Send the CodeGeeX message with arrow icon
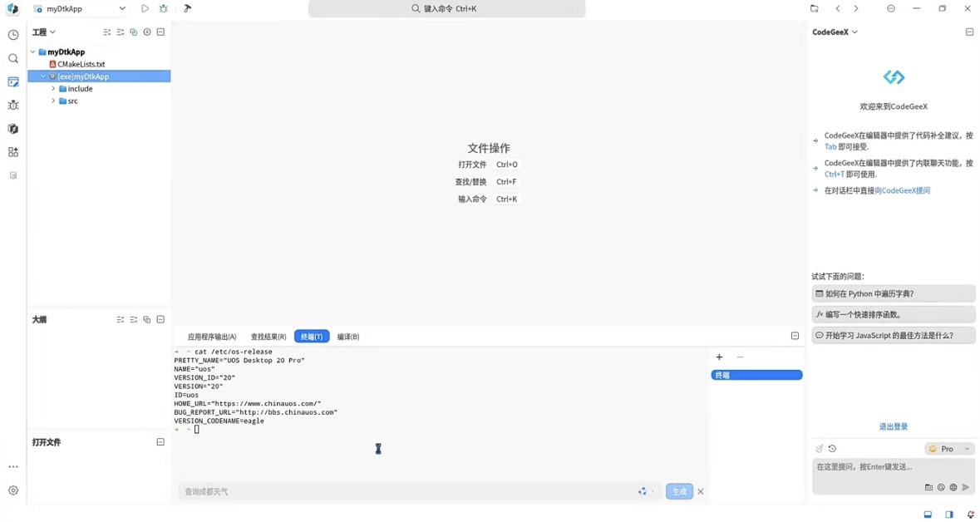Image resolution: width=980 pixels, height=522 pixels. (x=966, y=487)
